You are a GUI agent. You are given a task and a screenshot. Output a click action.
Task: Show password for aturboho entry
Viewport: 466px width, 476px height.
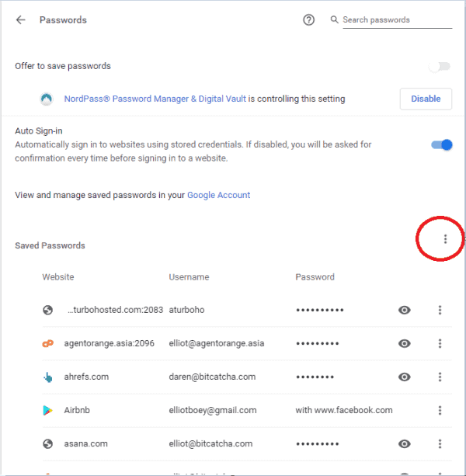[x=405, y=310]
